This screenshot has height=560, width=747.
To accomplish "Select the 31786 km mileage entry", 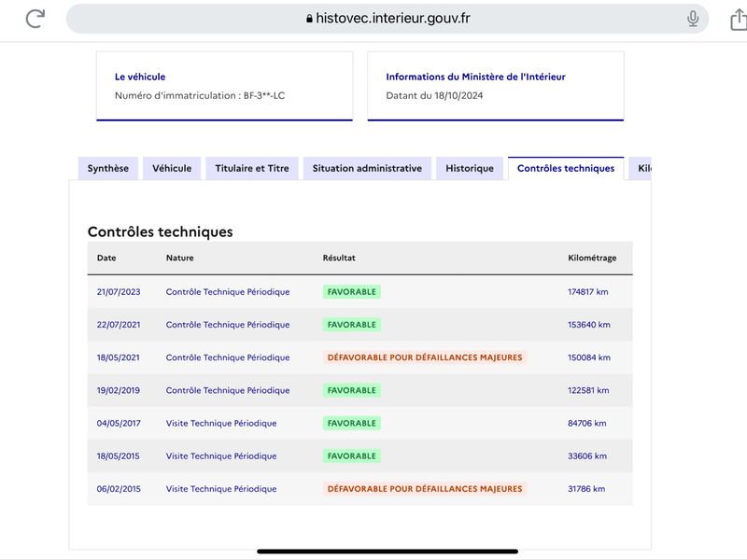I will click(586, 488).
